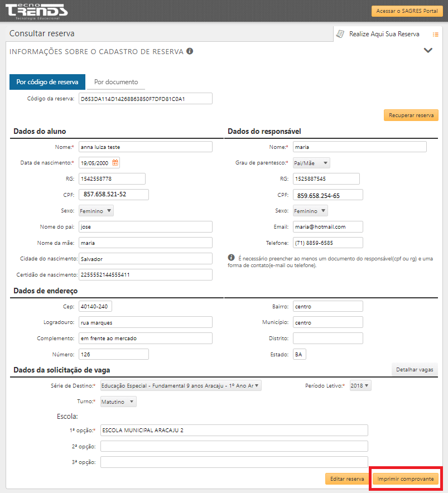
Task: Click the info icon next to the responsável document notice
Action: (x=231, y=258)
